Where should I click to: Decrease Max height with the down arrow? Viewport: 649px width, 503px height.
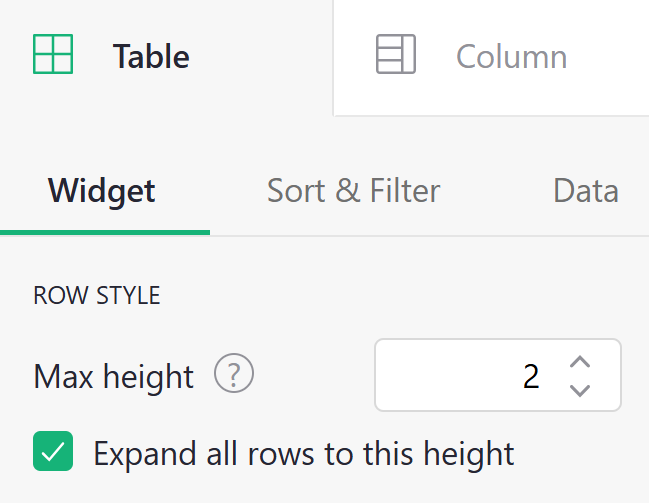(580, 390)
